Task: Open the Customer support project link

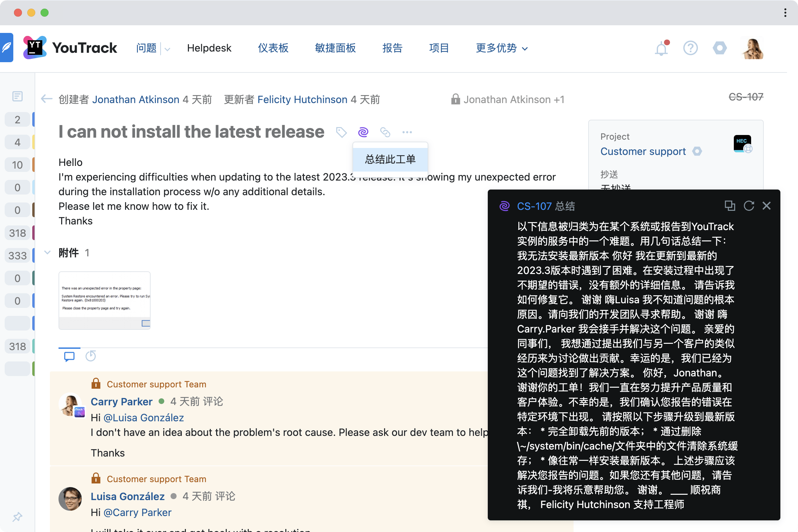Action: coord(643,151)
